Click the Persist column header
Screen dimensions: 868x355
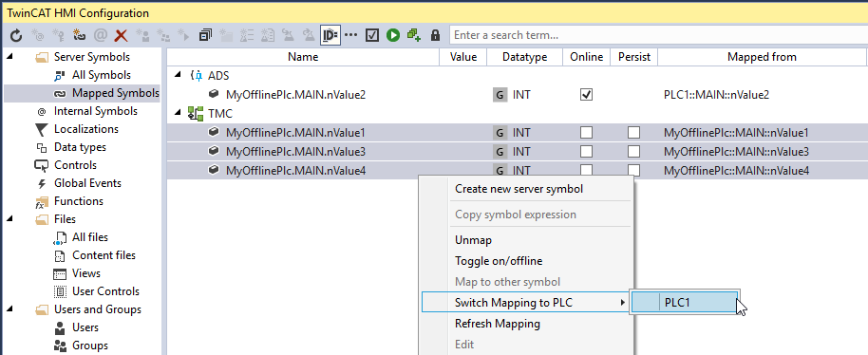633,57
